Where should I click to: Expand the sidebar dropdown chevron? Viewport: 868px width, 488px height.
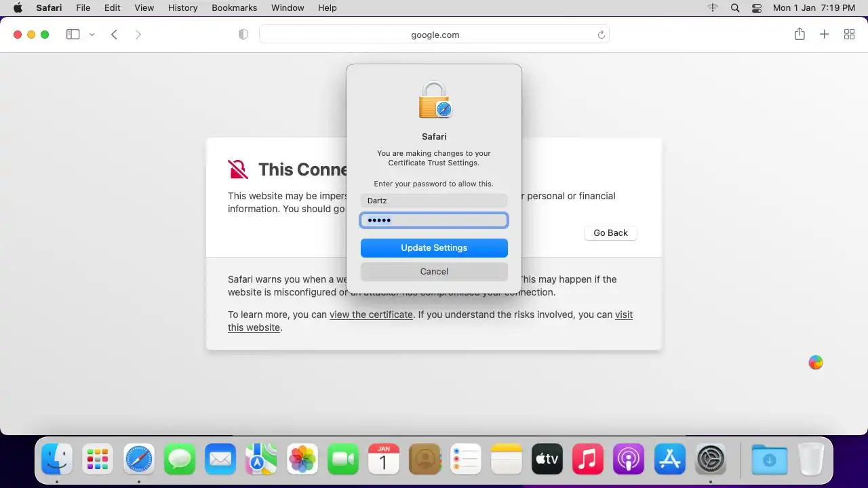92,35
